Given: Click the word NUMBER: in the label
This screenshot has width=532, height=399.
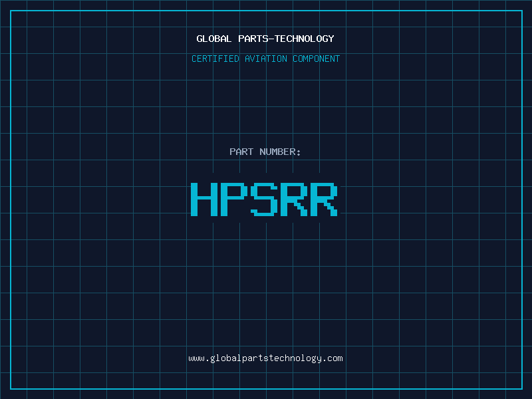Looking at the screenshot, I should pos(280,152).
